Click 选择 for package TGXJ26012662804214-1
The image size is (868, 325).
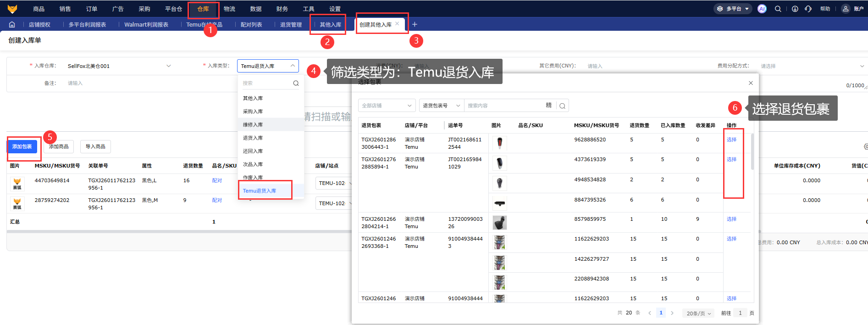731,219
